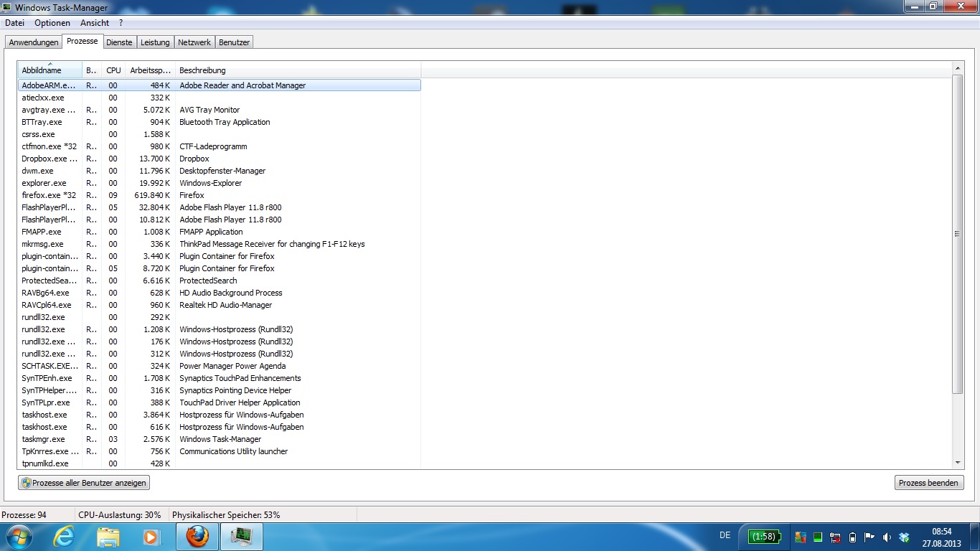The height and width of the screenshot is (551, 980).
Task: Launch Internet Explorer from the taskbar
Action: click(x=64, y=537)
